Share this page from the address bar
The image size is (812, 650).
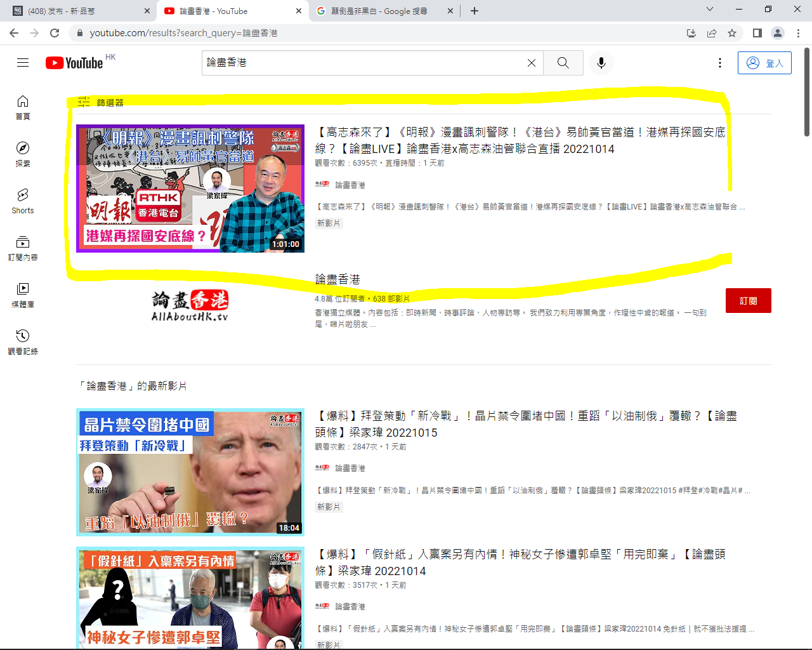pos(712,33)
